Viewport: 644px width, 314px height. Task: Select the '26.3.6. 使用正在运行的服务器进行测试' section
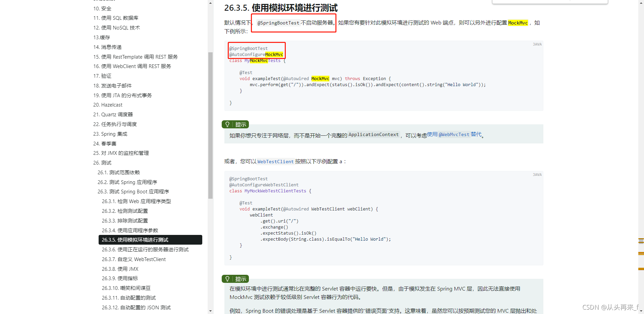(x=145, y=249)
